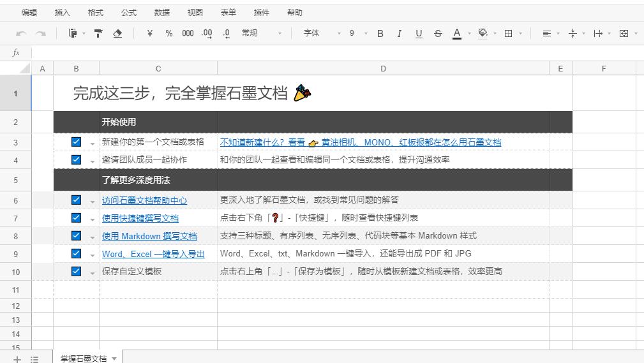Viewport: 644px width, 363px height.
Task: Open the Word、Excel 一键导入导出 link
Action: (x=153, y=254)
